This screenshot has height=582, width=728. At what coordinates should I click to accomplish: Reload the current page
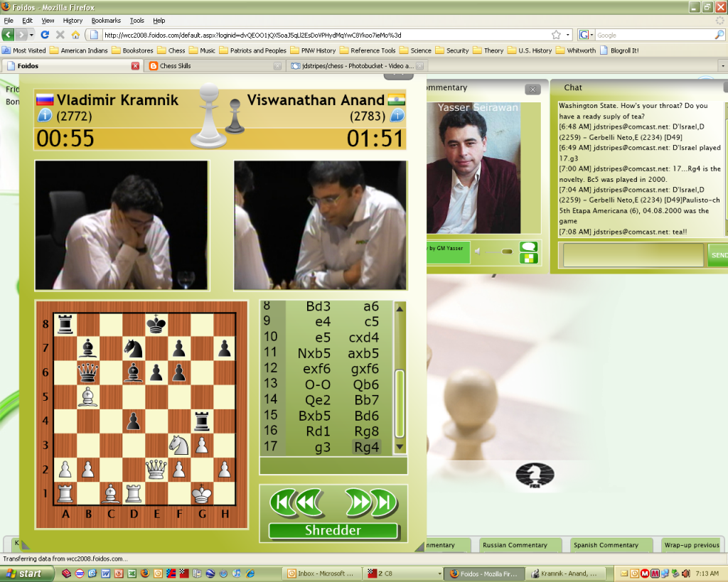45,35
